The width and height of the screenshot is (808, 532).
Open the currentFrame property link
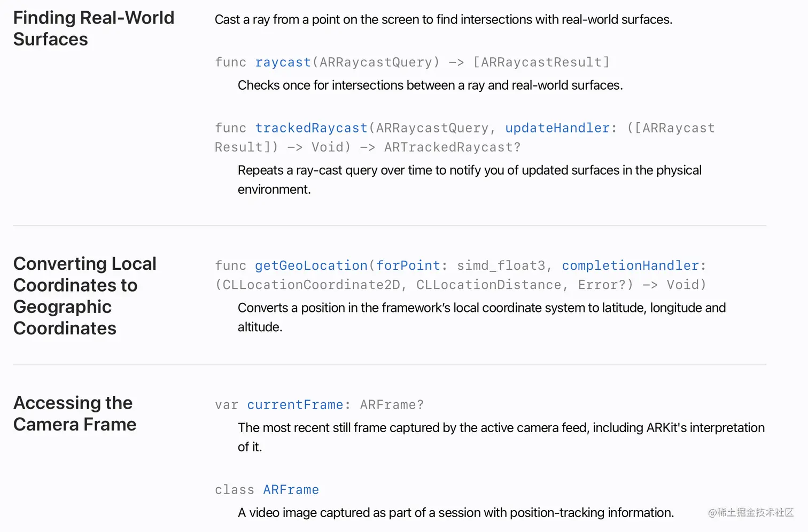(295, 405)
